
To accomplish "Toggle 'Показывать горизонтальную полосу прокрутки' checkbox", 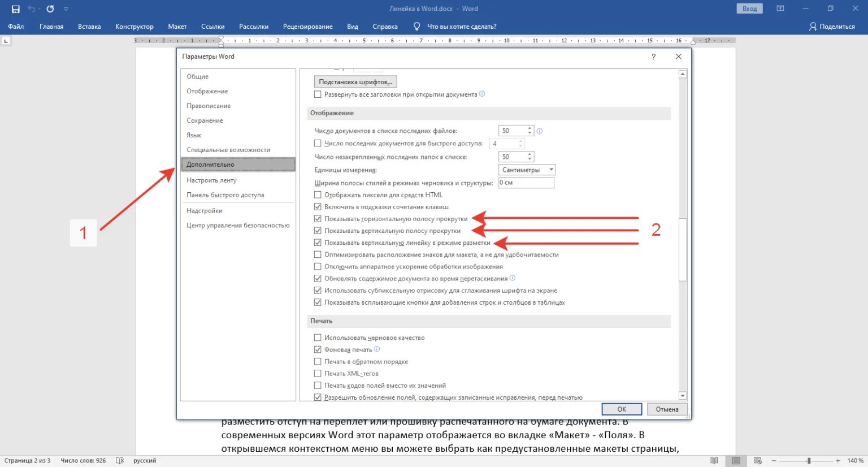I will [318, 219].
